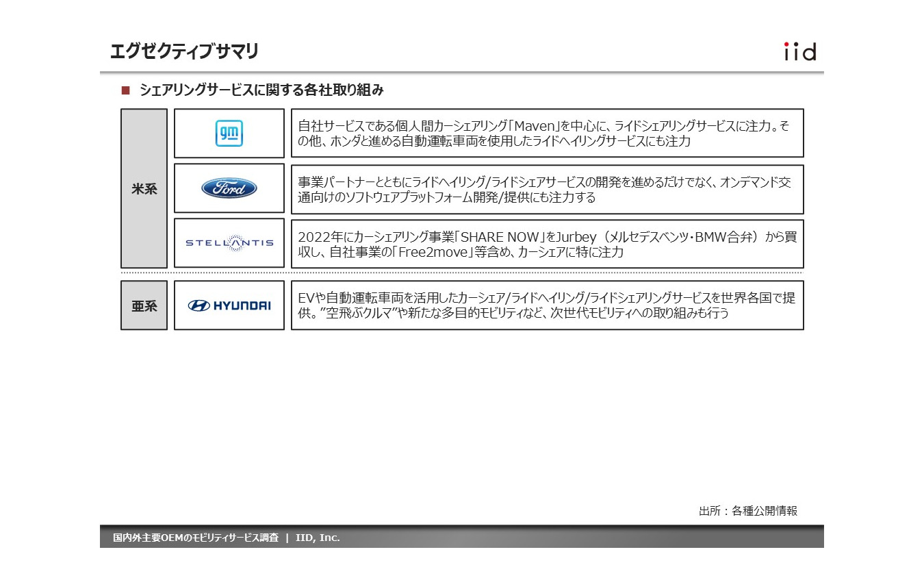Image resolution: width=924 pixels, height=578 pixels.
Task: Click the Stellantis description about SHARE NOW
Action: (548, 244)
